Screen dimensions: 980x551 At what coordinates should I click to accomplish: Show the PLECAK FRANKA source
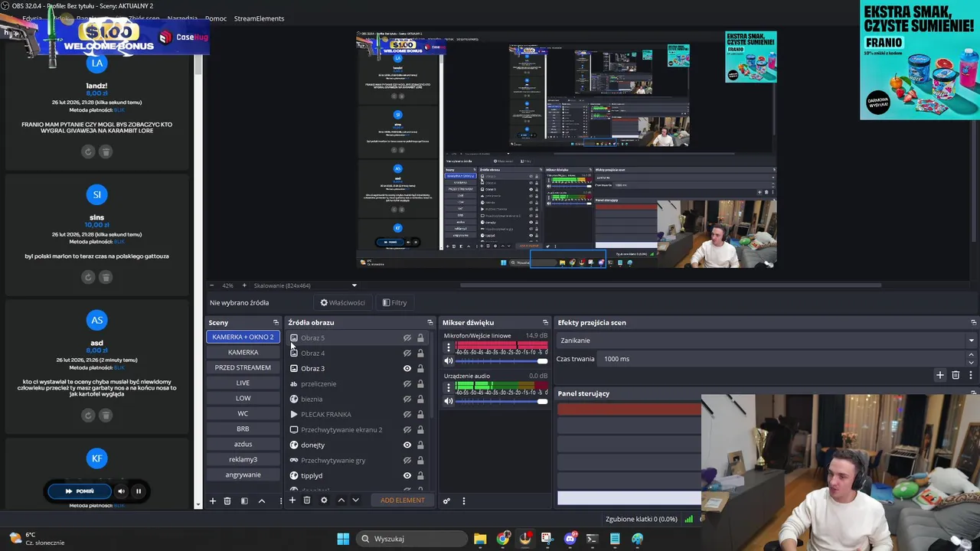coord(407,414)
